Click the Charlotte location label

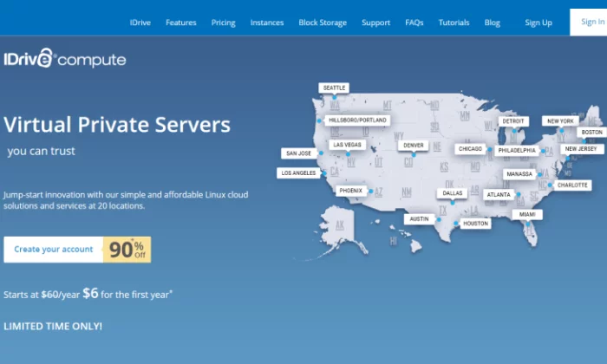click(x=572, y=185)
